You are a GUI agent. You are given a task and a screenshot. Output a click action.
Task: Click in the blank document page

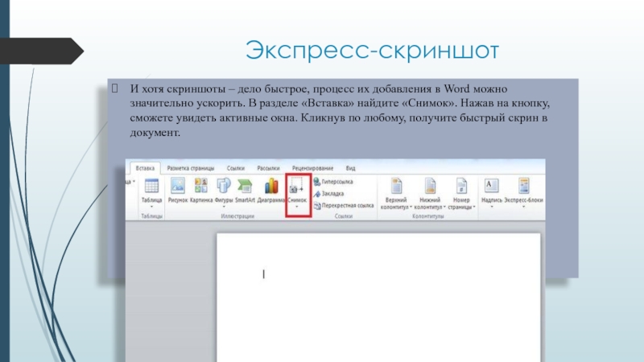(x=378, y=298)
